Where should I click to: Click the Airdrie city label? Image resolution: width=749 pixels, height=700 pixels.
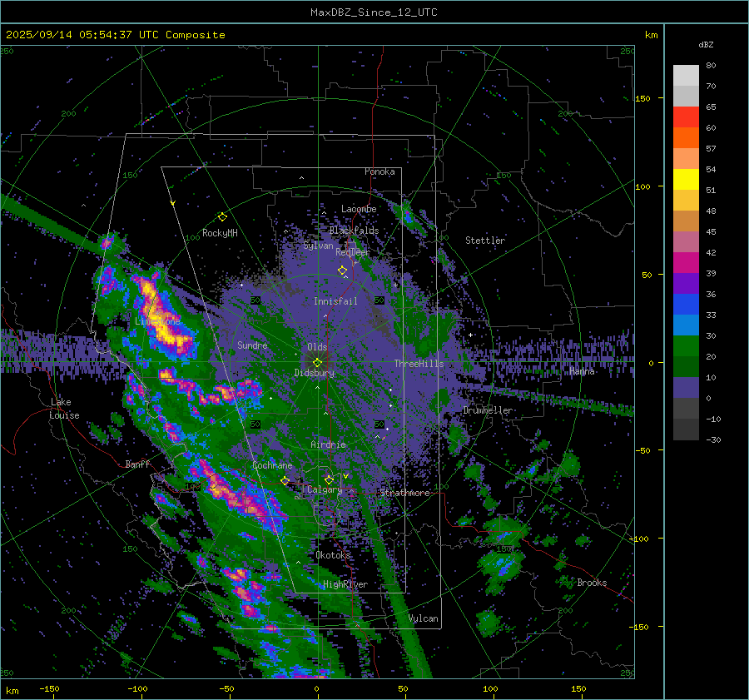click(x=328, y=444)
